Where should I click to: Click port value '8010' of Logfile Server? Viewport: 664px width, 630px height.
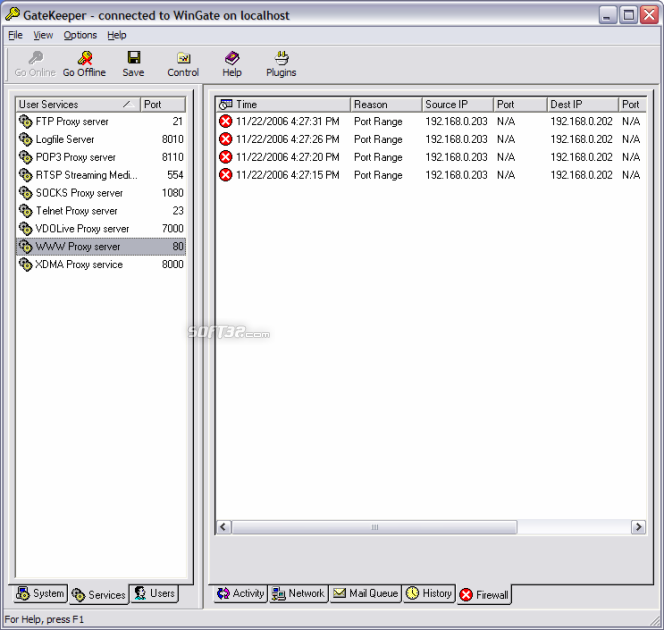172,139
